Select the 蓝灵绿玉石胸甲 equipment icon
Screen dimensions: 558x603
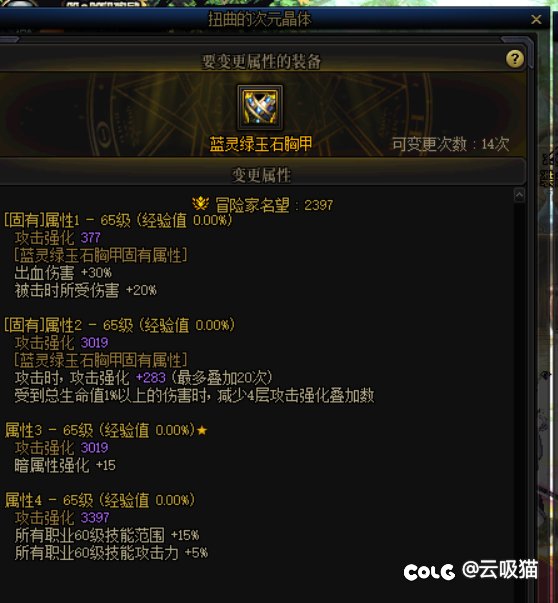pyautogui.click(x=260, y=108)
